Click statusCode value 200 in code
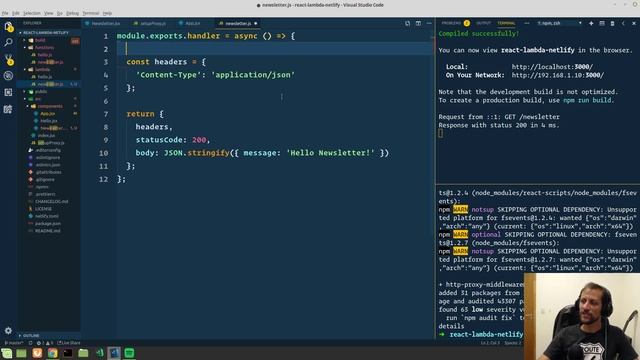The image size is (640, 360). (199, 140)
